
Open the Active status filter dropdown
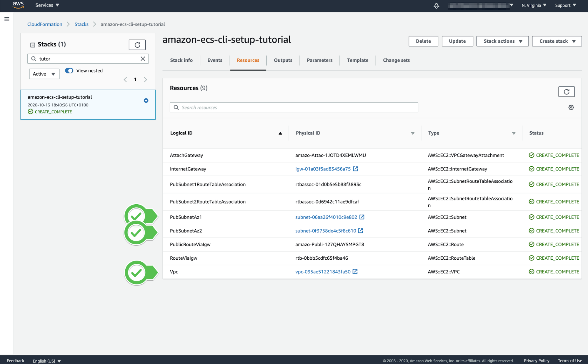tap(44, 74)
